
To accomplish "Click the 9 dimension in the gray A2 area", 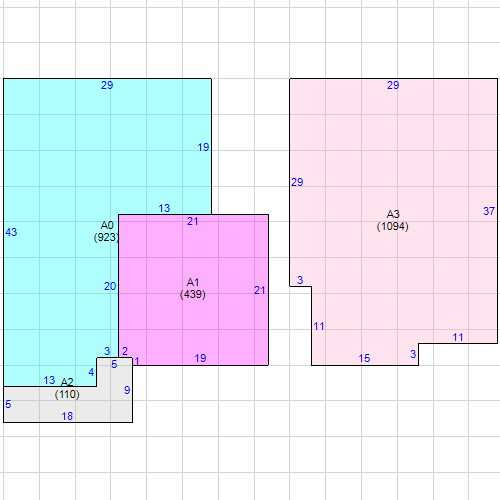I will (127, 390).
